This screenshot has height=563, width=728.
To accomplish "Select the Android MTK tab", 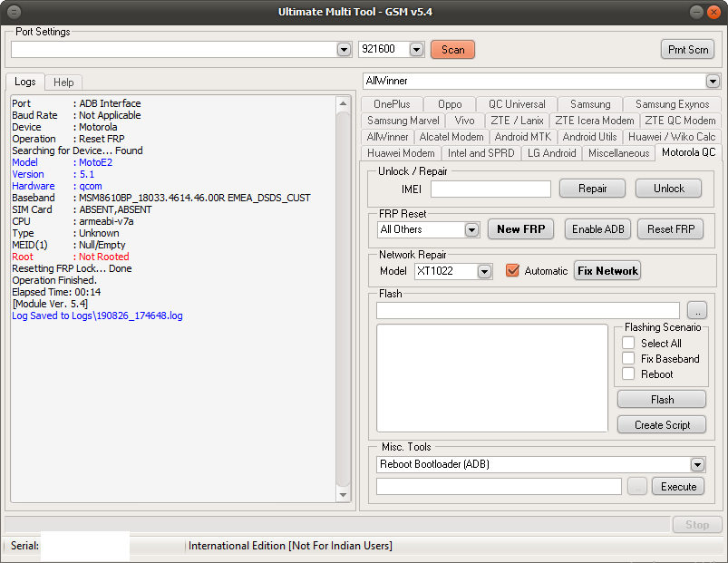I will click(x=522, y=137).
